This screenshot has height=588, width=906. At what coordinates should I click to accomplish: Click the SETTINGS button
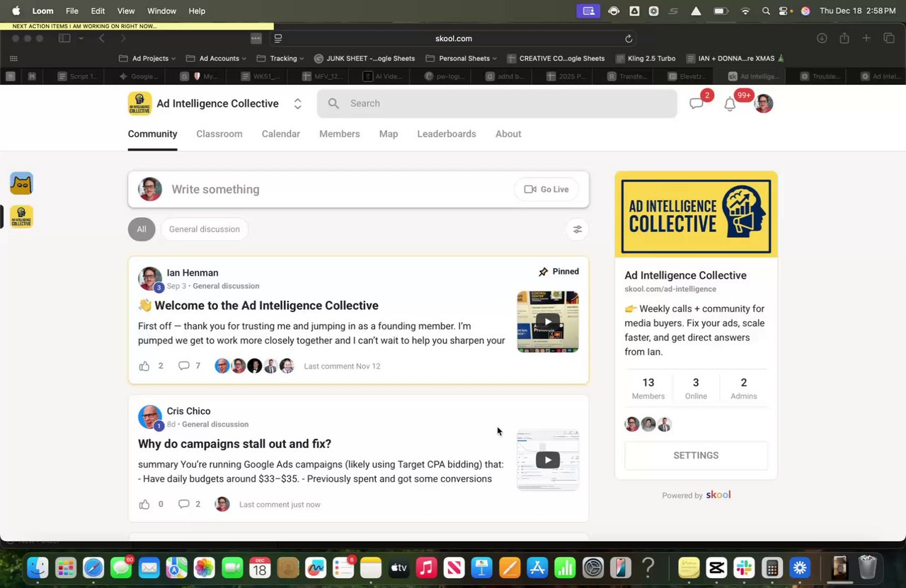pyautogui.click(x=696, y=456)
